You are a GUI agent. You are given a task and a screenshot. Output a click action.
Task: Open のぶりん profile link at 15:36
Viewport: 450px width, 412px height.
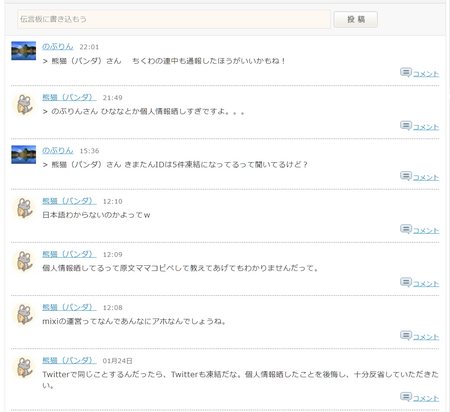[57, 151]
